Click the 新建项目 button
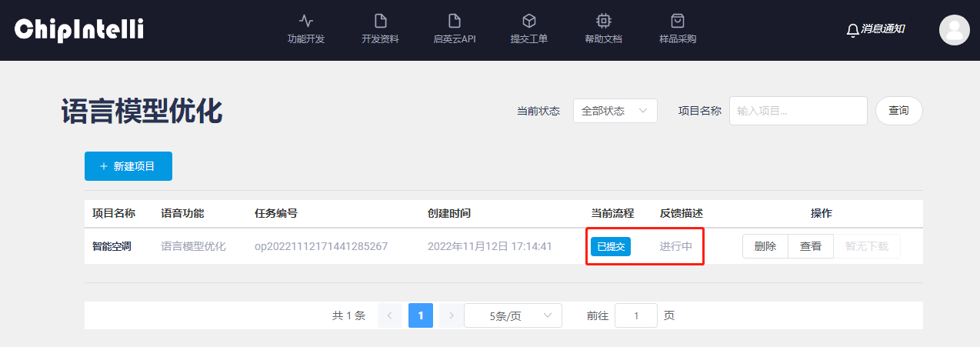The height and width of the screenshot is (347, 980). pos(128,166)
